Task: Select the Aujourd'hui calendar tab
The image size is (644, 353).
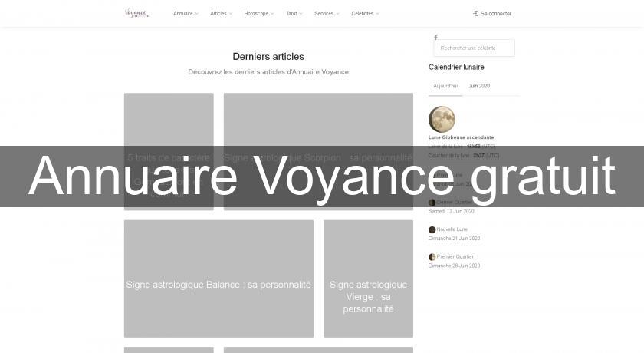Action: point(445,86)
